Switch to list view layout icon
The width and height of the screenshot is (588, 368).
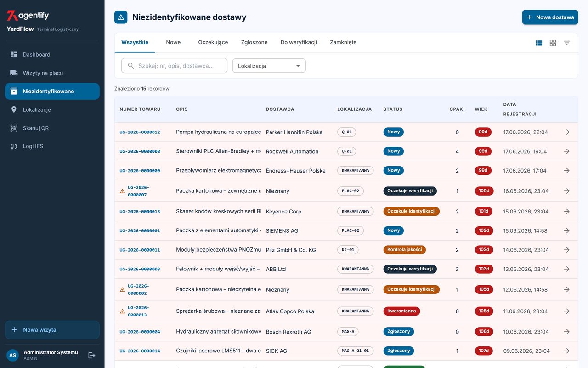pyautogui.click(x=539, y=43)
